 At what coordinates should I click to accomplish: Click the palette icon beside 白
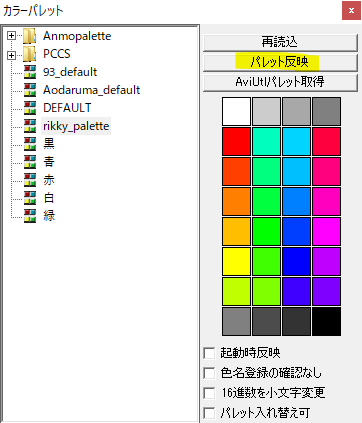click(x=30, y=198)
